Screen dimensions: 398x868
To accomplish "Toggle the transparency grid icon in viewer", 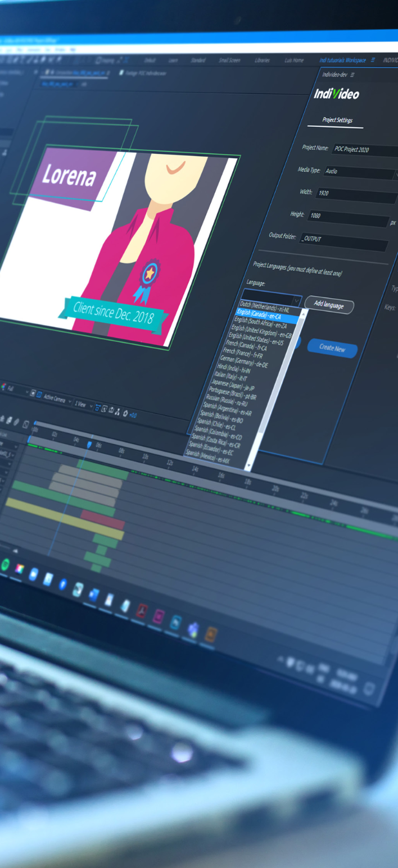I will (39, 395).
